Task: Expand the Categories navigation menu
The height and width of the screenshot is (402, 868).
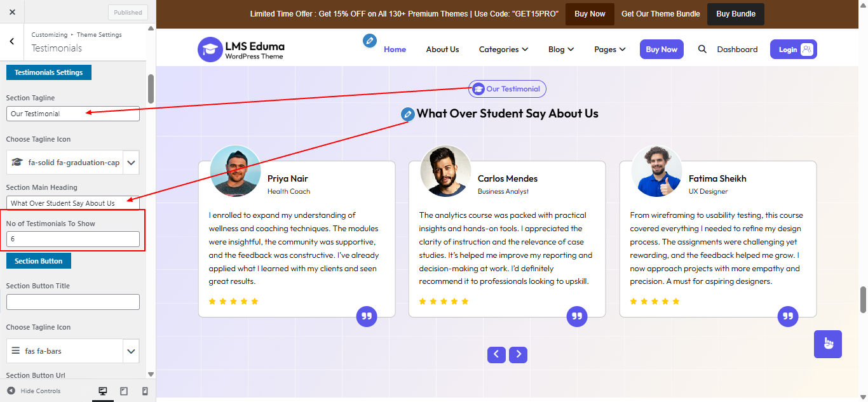Action: tap(503, 50)
